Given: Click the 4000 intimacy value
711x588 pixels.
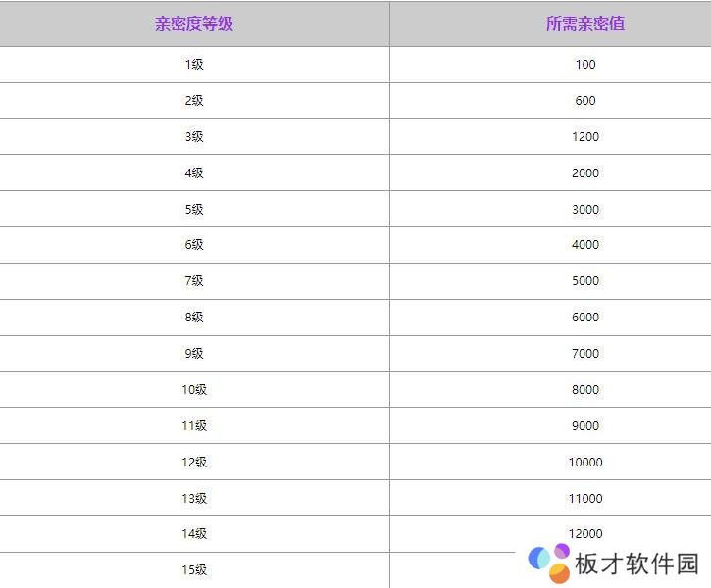Looking at the screenshot, I should click(x=585, y=245).
